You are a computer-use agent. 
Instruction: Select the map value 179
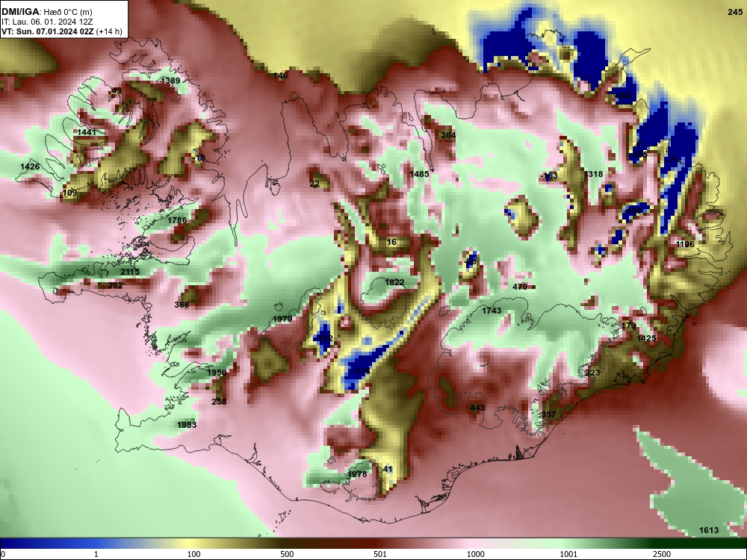(629, 326)
